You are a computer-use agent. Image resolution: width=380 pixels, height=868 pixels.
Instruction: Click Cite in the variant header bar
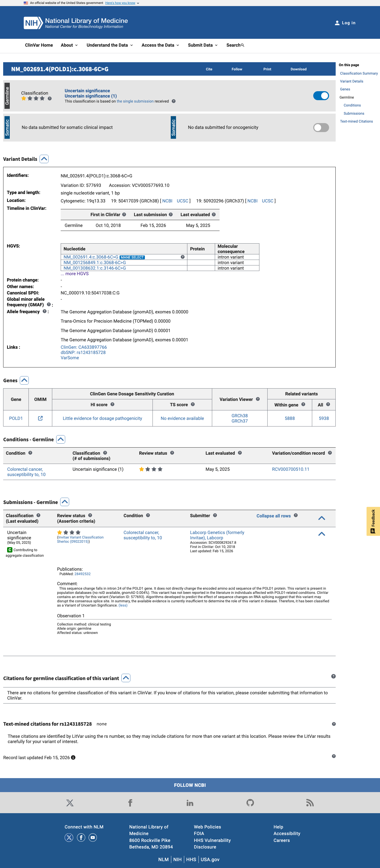pyautogui.click(x=209, y=69)
